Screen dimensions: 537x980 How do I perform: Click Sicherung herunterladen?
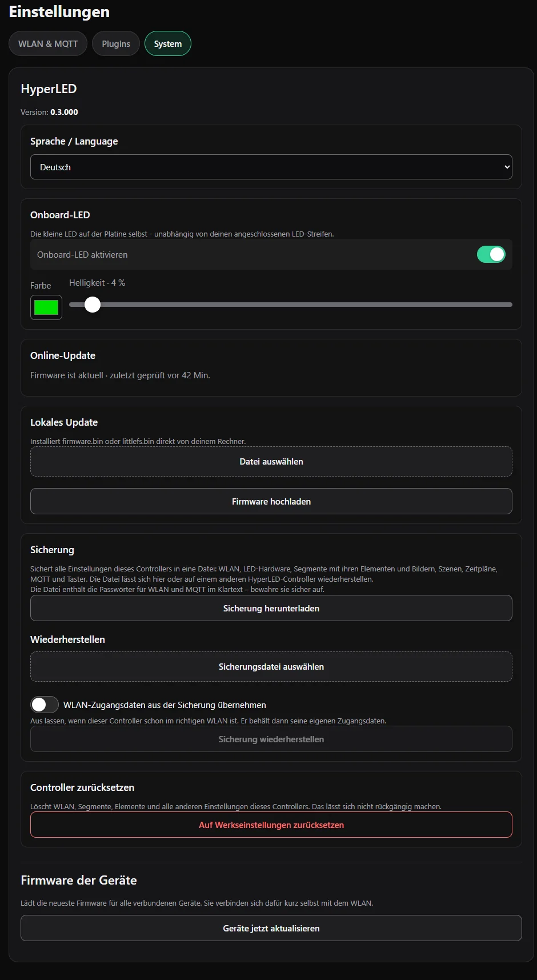point(271,608)
